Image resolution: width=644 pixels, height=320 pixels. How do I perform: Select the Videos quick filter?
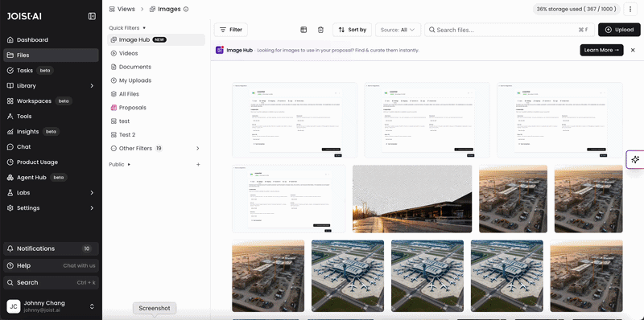156,53
